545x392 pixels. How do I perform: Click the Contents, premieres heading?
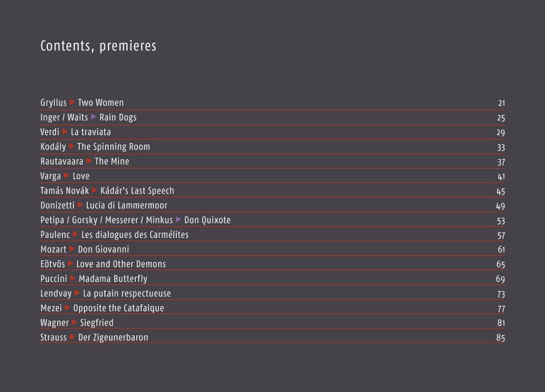(x=98, y=46)
